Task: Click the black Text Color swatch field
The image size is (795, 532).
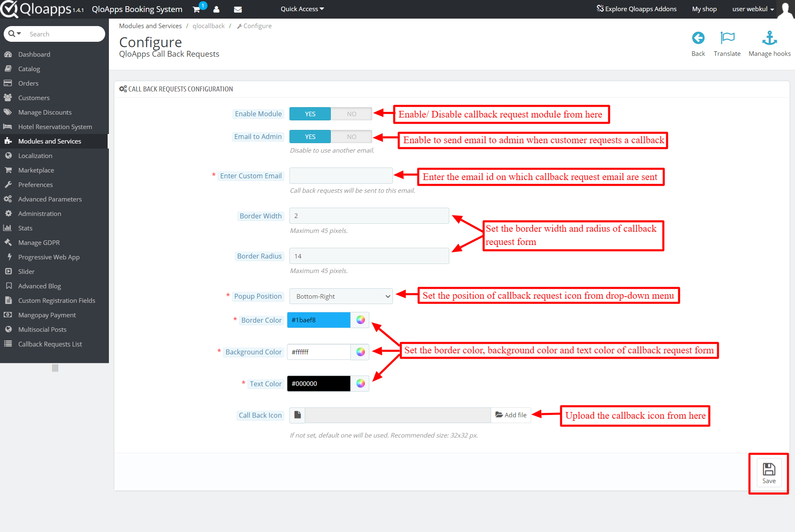Action: pyautogui.click(x=318, y=383)
